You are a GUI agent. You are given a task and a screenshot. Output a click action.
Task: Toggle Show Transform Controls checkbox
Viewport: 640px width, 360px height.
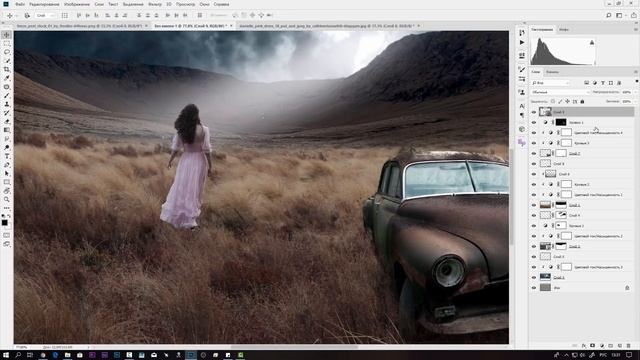pos(65,16)
